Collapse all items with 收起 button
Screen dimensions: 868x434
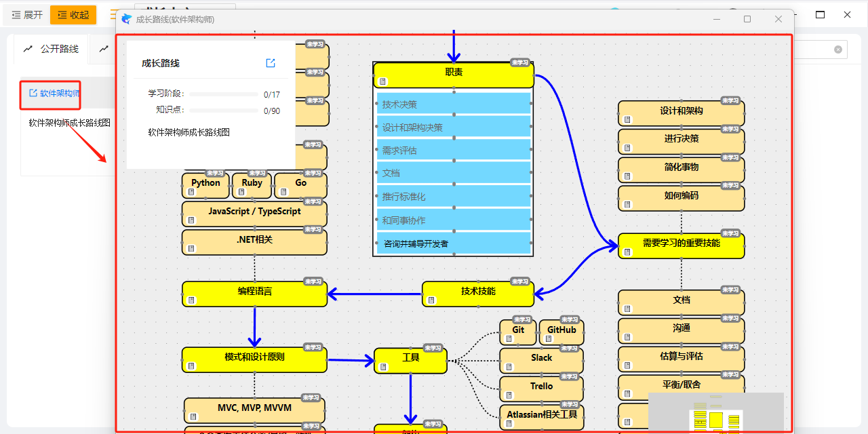tap(73, 15)
